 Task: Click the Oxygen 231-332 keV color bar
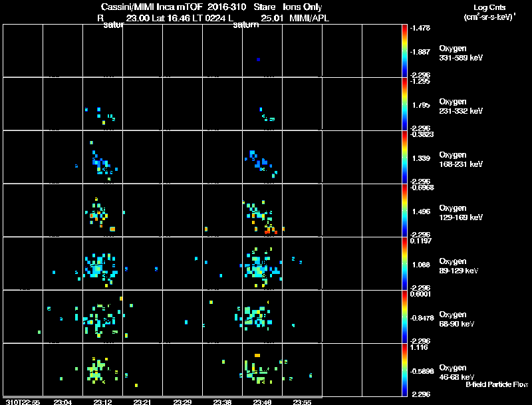404,104
